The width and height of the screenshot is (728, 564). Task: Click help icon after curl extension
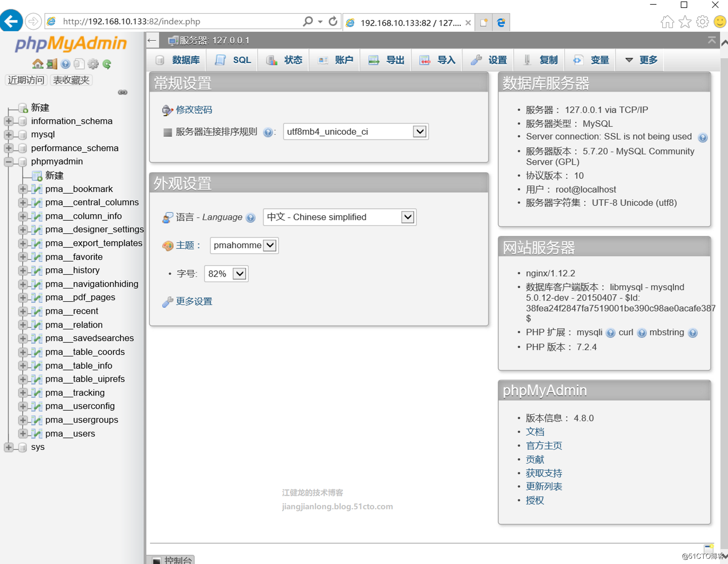(641, 333)
